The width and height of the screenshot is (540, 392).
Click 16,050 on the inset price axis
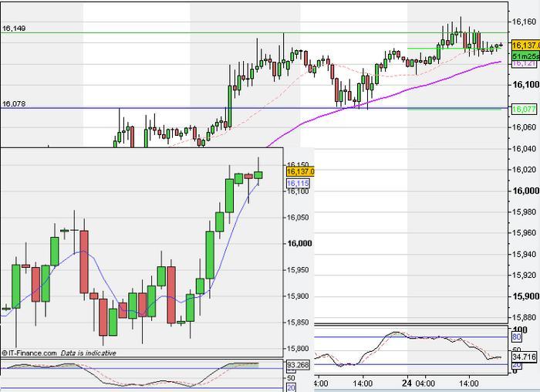[x=298, y=218]
